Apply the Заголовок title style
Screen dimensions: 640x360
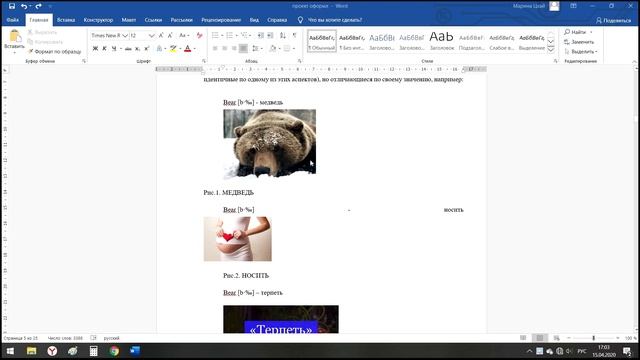coord(442,41)
